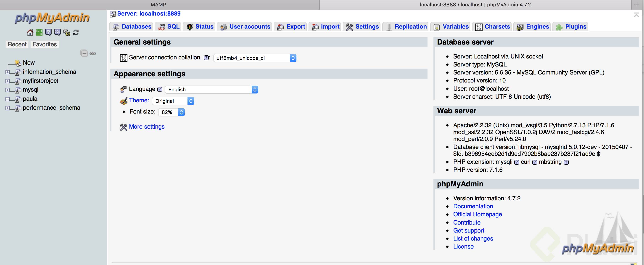
Task: Expand the myfirstproject database node
Action: [8, 81]
